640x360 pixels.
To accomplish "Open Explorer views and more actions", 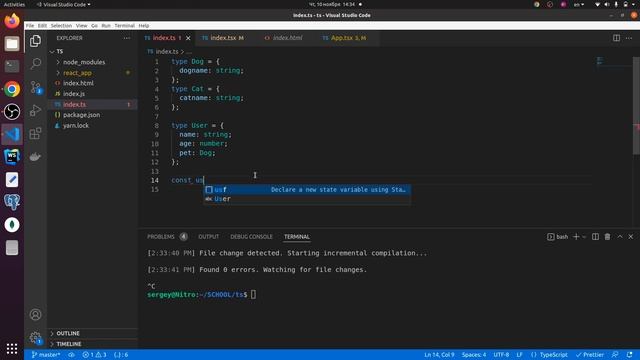I will coord(127,38).
